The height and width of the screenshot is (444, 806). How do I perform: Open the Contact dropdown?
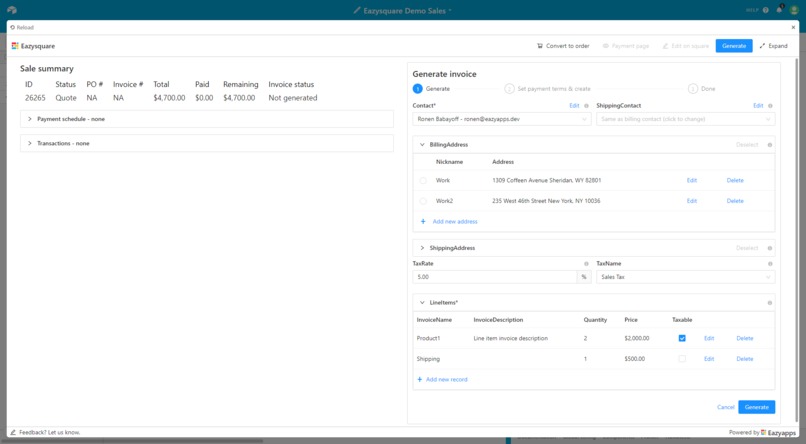502,119
